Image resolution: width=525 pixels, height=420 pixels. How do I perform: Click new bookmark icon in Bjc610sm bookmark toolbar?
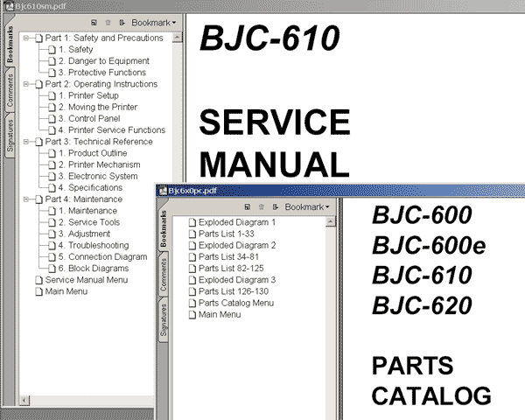point(94,23)
